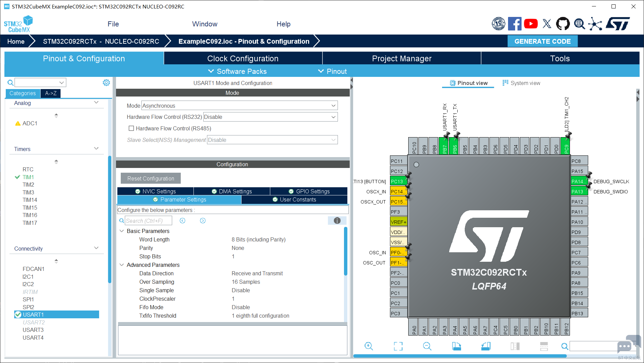Open the ST Facebook page icon
644x363 pixels.
click(x=514, y=24)
